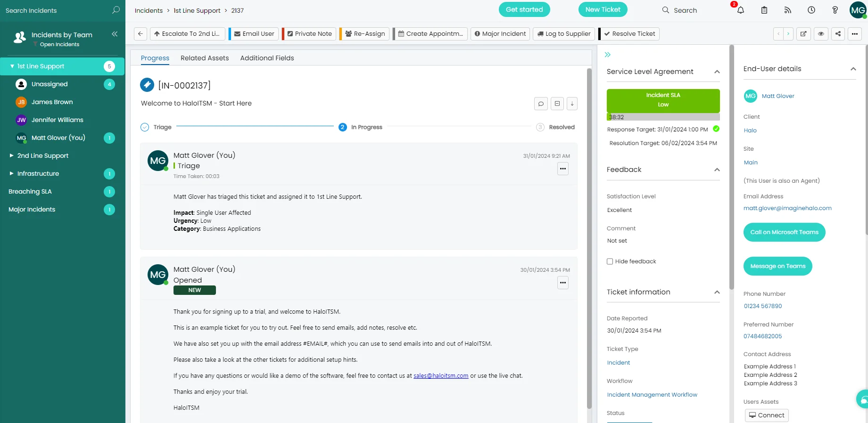Click the search magnifier icon in sidebar
Screen dimensions: 868x423
(116, 10)
